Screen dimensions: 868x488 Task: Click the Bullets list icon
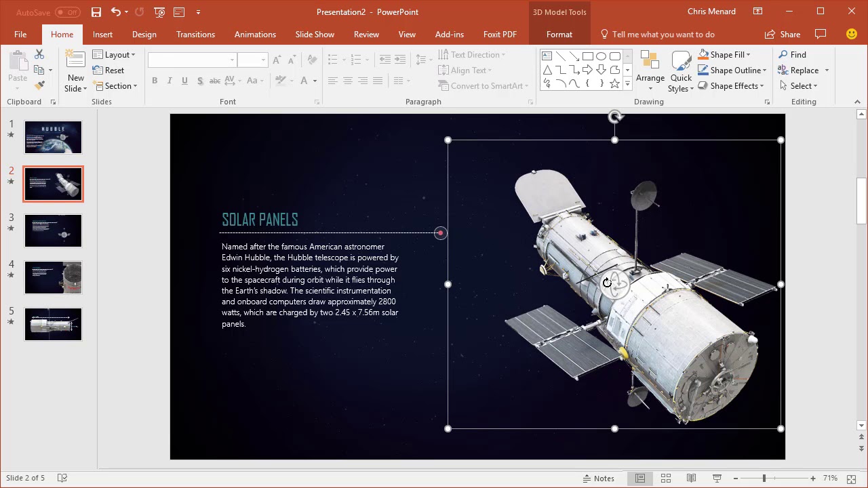pyautogui.click(x=333, y=60)
